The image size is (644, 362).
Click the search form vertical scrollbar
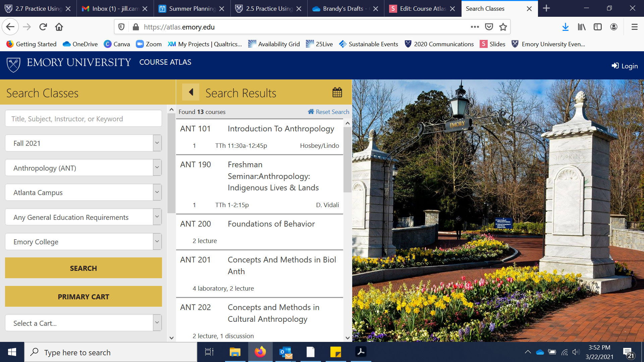[171, 163]
